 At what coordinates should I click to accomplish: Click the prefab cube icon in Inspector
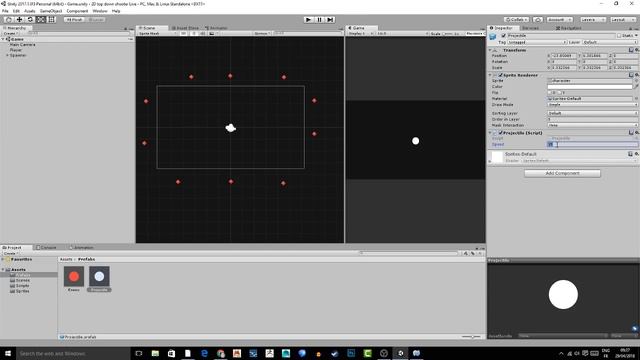pyautogui.click(x=493, y=37)
